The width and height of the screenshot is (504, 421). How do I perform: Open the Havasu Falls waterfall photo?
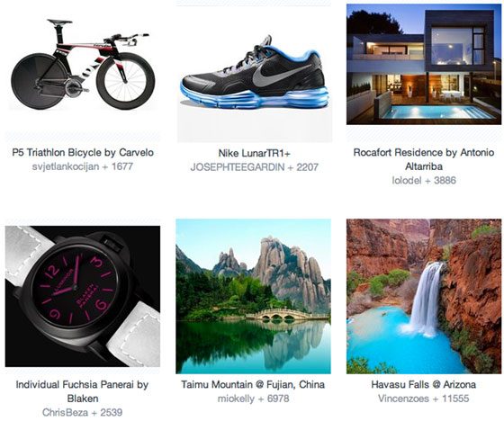[x=424, y=296]
